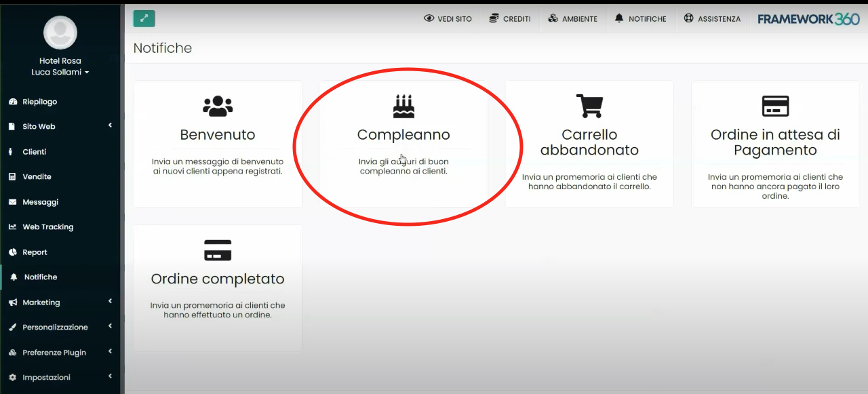Screen dimensions: 868x394
Task: Click the Notifiche page heading
Action: click(x=163, y=48)
